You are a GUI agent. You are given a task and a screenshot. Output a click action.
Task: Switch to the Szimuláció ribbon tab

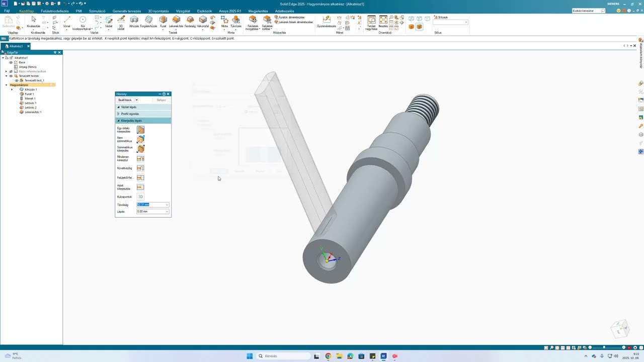97,11
